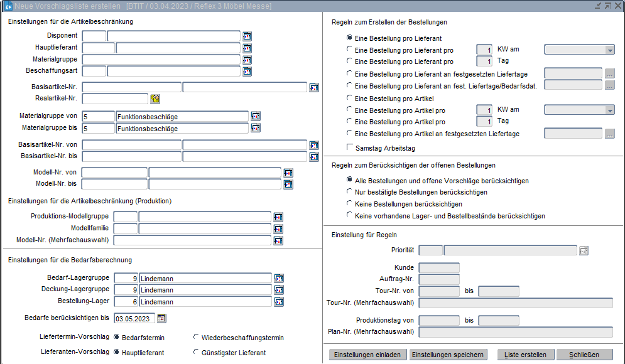The height and width of the screenshot is (364, 625).
Task: Click lookup icon beside Hauptlieferant field
Action: (x=247, y=48)
